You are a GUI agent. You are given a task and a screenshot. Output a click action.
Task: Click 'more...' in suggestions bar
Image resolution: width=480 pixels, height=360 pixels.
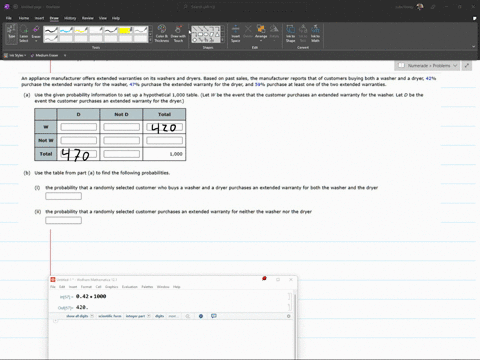pos(173,316)
